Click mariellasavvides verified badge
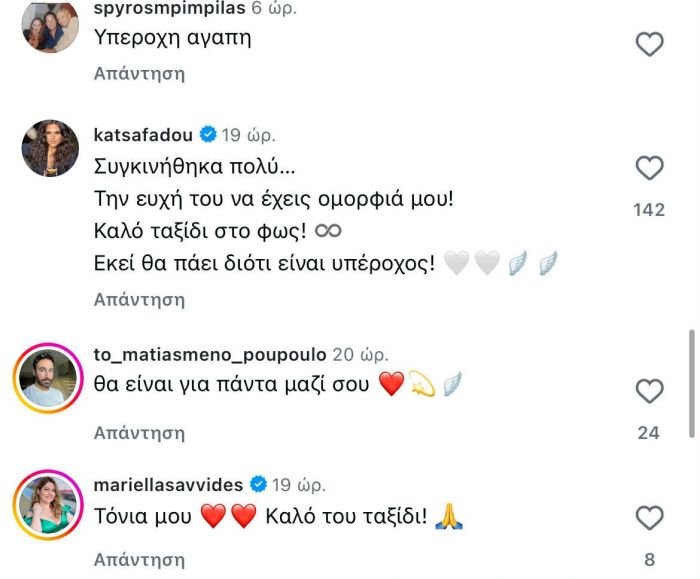700x579 pixels. pos(257,484)
